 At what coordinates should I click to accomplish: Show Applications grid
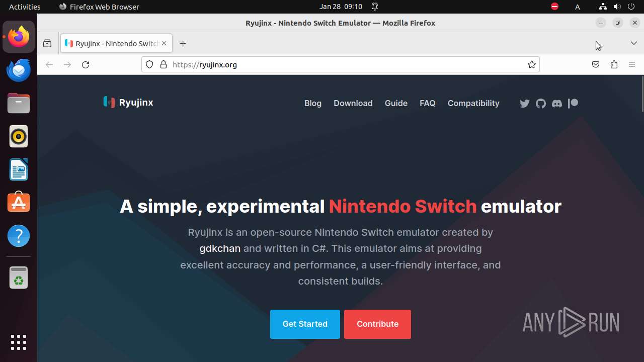[19, 342]
